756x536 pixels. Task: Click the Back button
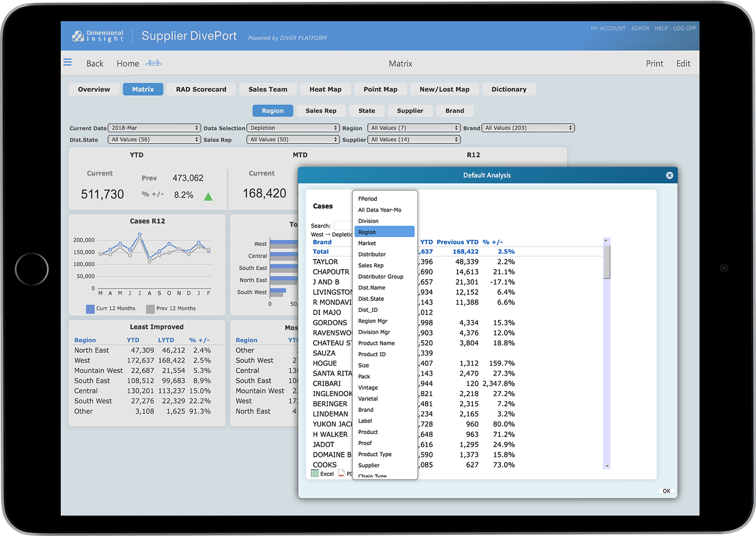tap(95, 63)
